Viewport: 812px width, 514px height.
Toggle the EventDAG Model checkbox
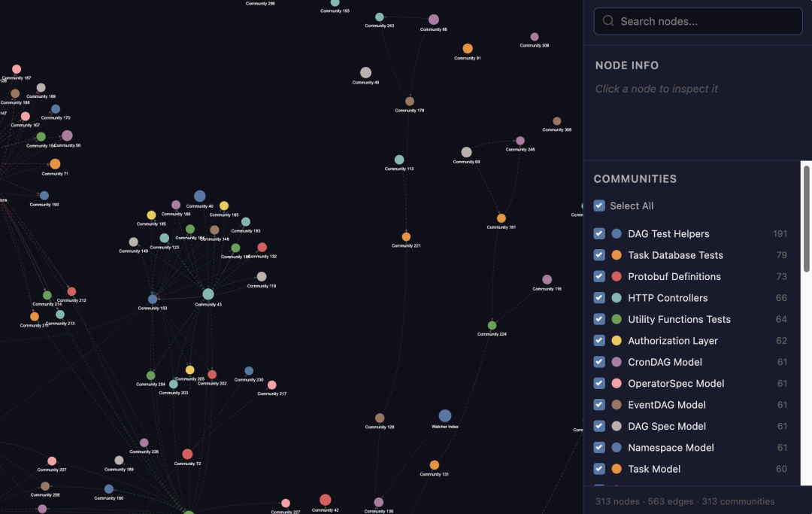pos(599,405)
